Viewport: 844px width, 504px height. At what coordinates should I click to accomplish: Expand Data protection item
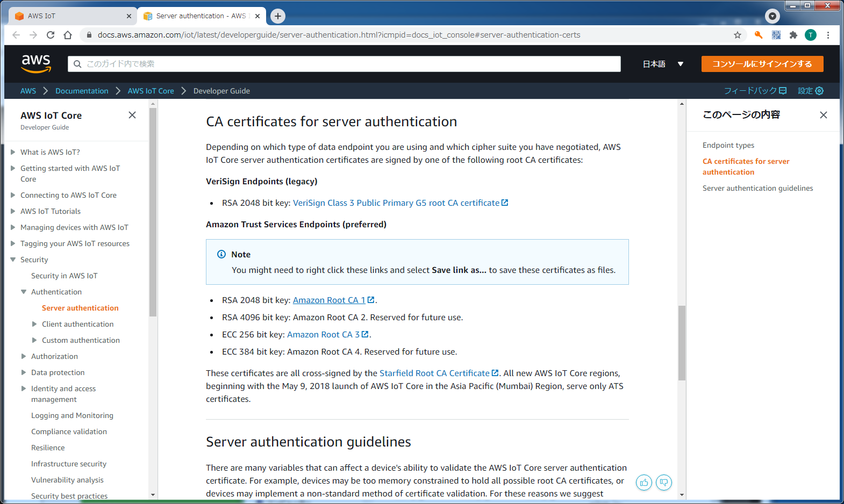pos(24,372)
